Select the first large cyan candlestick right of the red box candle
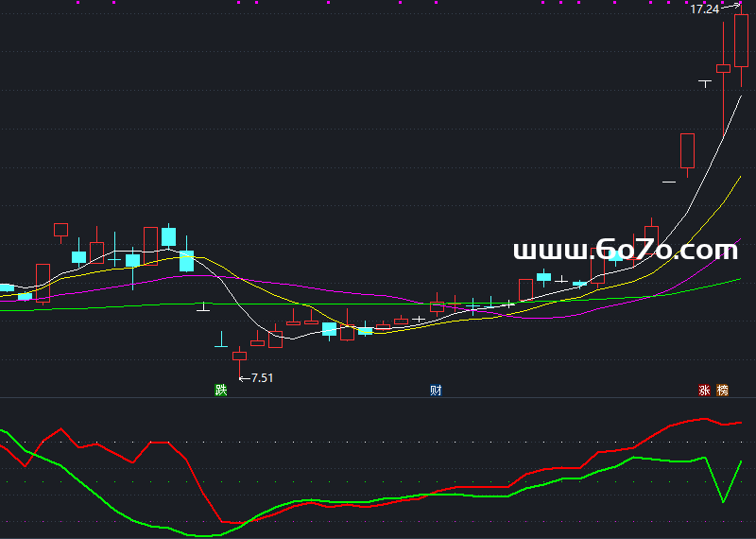Image resolution: width=756 pixels, height=539 pixels. point(168,235)
